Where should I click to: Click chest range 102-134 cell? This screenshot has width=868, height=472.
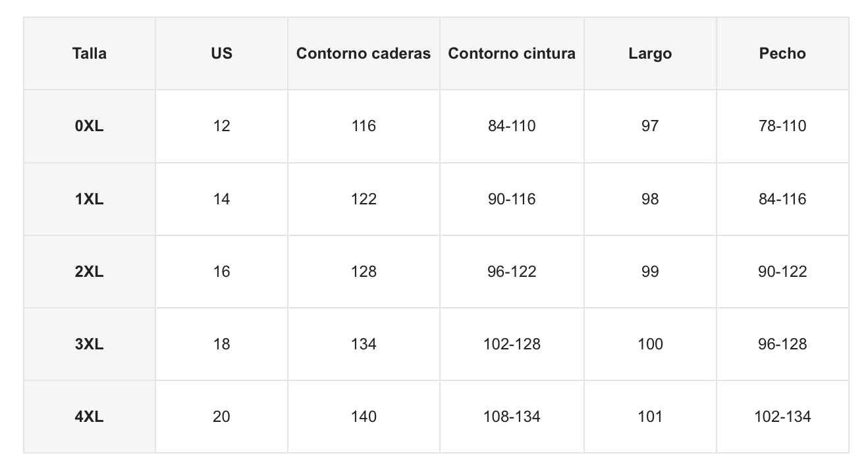click(x=782, y=417)
